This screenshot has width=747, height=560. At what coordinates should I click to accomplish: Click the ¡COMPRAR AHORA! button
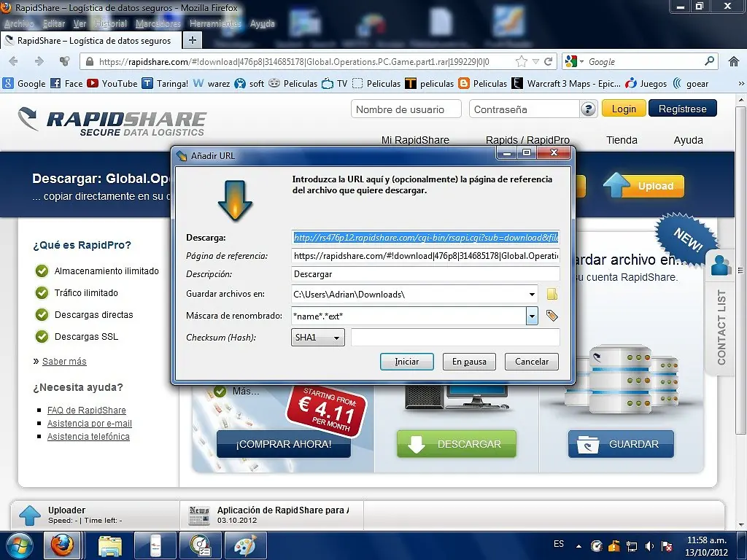click(x=284, y=444)
